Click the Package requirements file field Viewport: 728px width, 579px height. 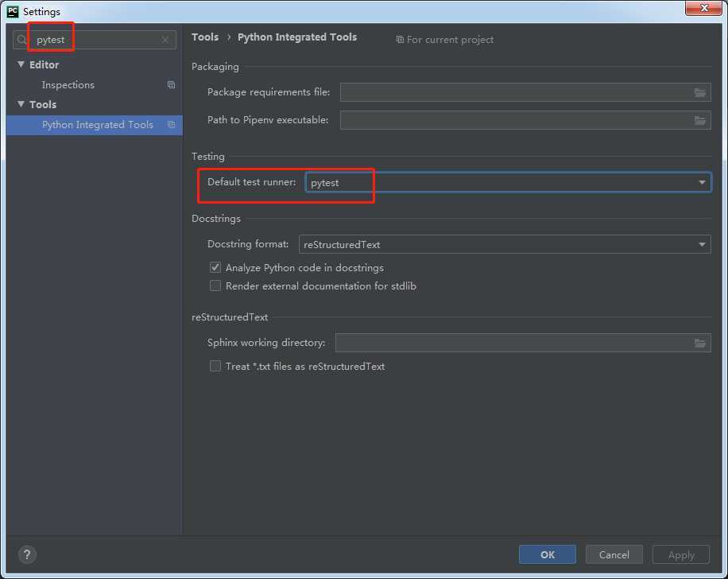point(525,92)
